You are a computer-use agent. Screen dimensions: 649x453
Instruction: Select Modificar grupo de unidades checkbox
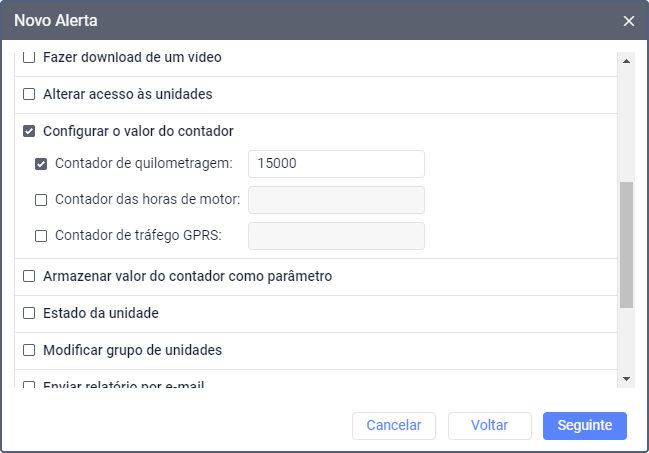pyautogui.click(x=29, y=350)
